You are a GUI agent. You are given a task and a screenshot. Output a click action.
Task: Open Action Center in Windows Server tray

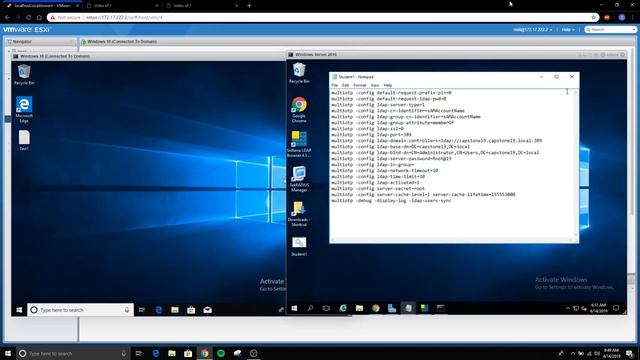click(x=616, y=308)
